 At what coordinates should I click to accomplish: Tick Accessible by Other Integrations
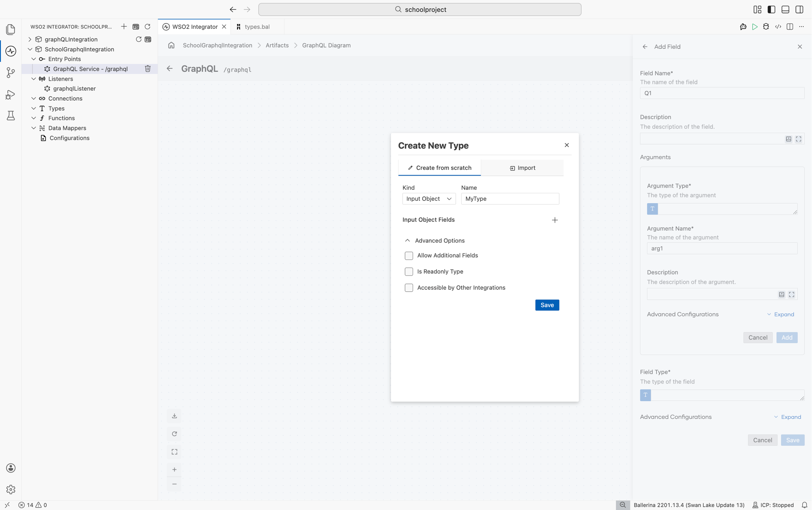(x=409, y=288)
